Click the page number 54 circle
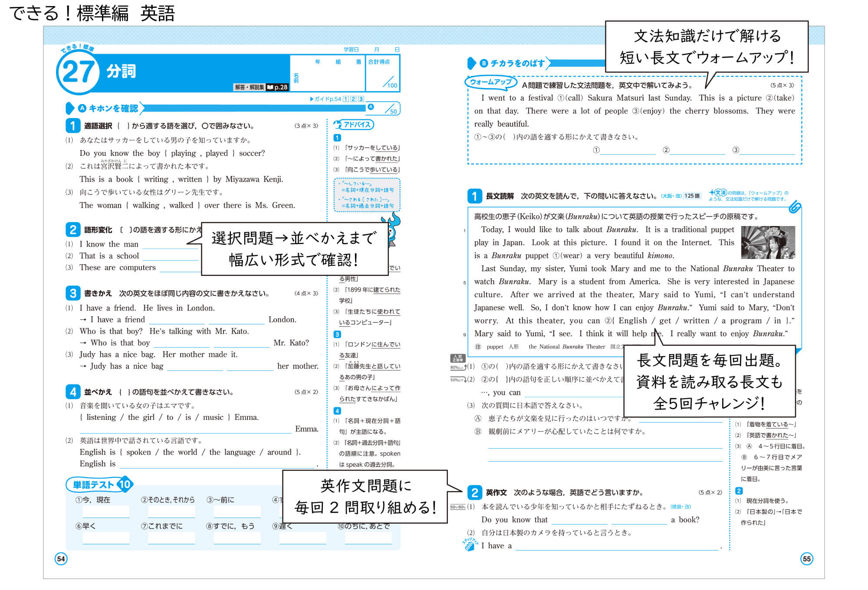 pos(61,559)
